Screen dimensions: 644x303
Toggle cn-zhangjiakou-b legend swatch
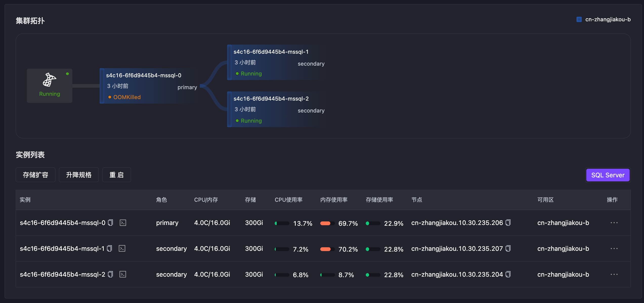pos(579,20)
